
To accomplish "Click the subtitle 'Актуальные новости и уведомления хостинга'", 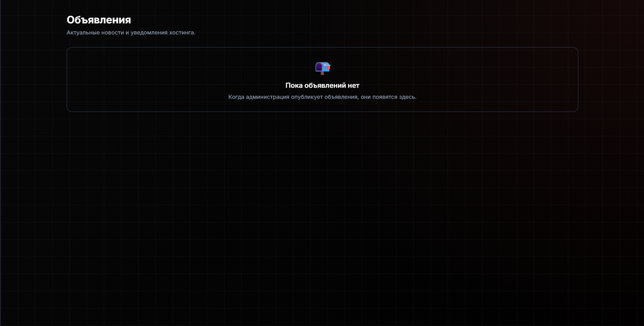I will (x=131, y=33).
